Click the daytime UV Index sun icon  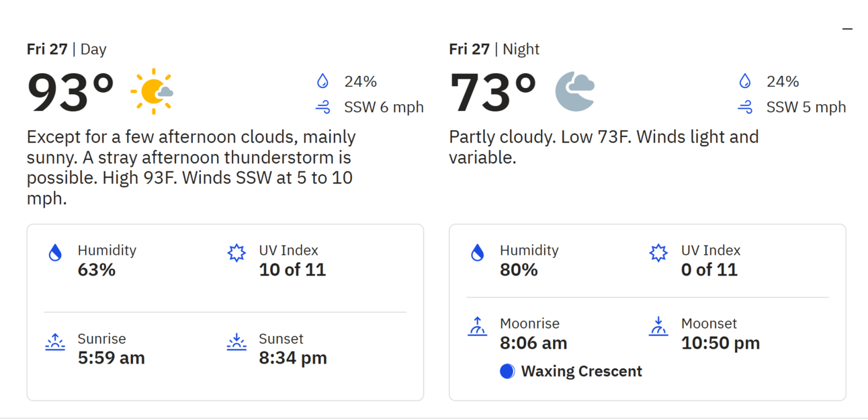click(236, 253)
